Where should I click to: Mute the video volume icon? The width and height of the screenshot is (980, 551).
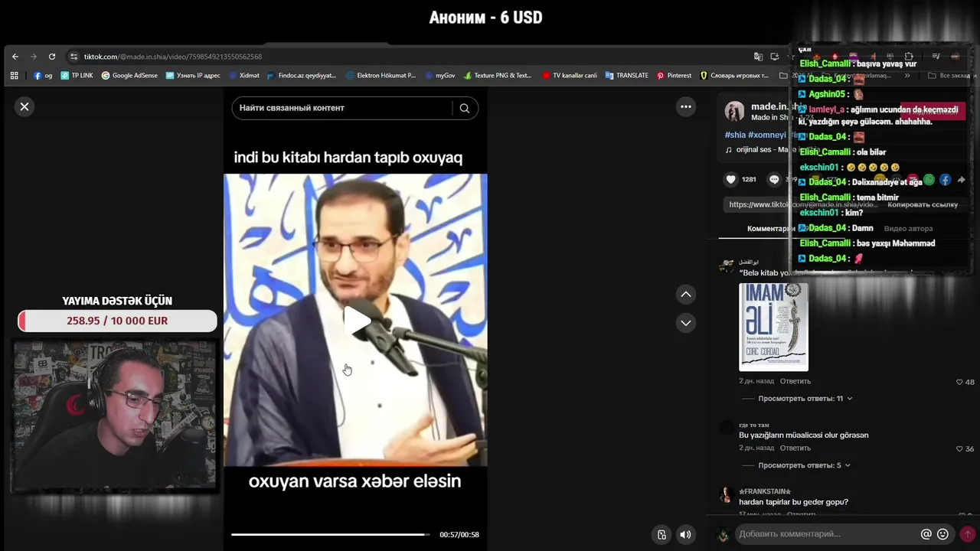tap(685, 535)
